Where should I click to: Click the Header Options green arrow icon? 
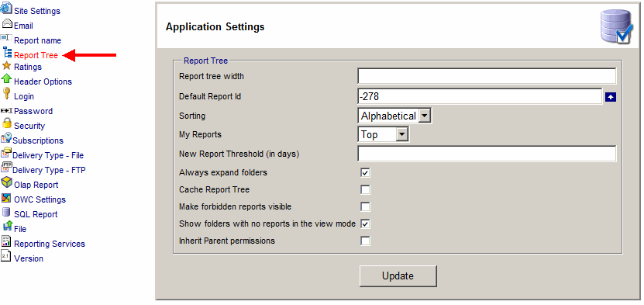(x=6, y=79)
